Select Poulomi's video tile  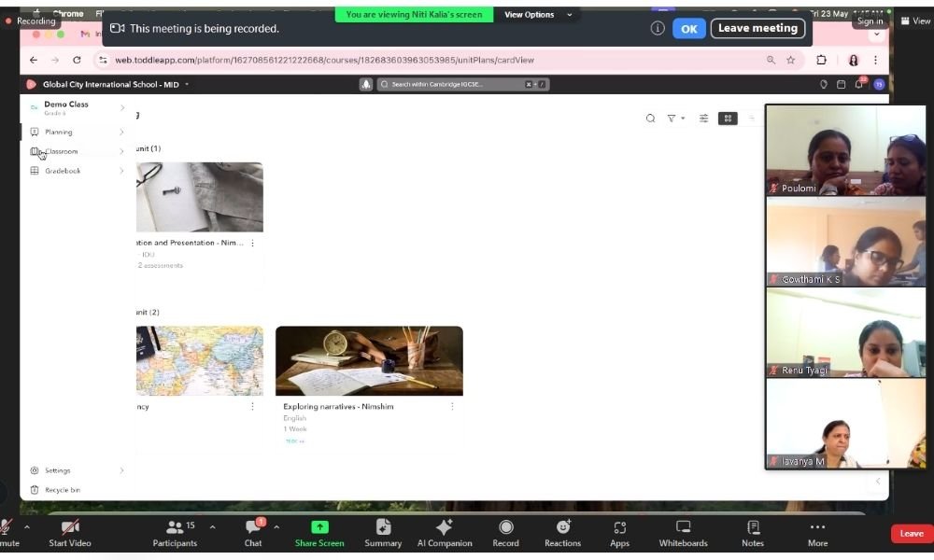pos(846,150)
